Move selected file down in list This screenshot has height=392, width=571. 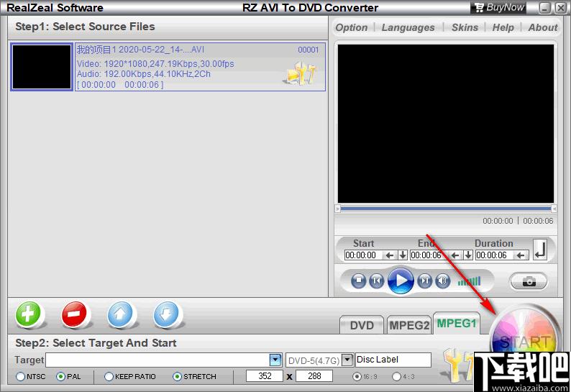[166, 314]
